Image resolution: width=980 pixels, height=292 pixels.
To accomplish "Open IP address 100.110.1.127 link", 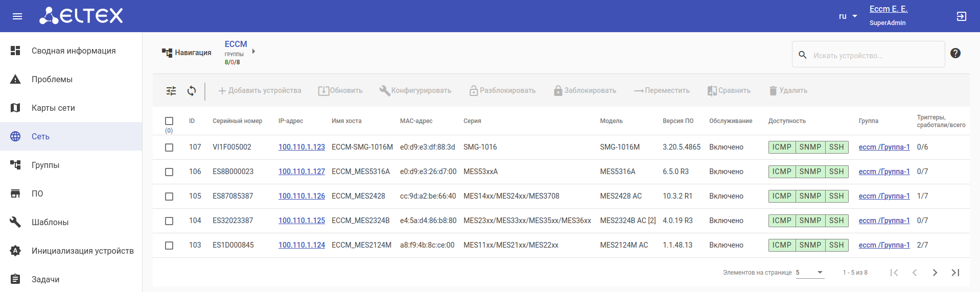I will point(301,172).
